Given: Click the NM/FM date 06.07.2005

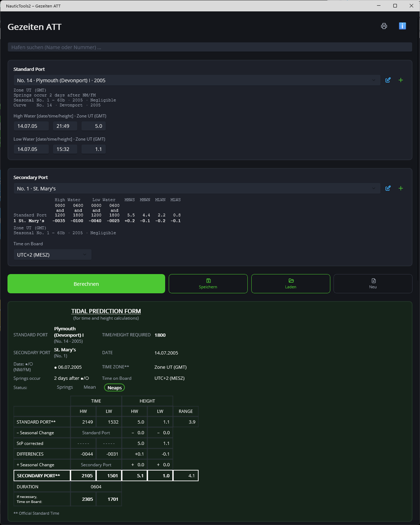Looking at the screenshot, I should click(x=68, y=367).
